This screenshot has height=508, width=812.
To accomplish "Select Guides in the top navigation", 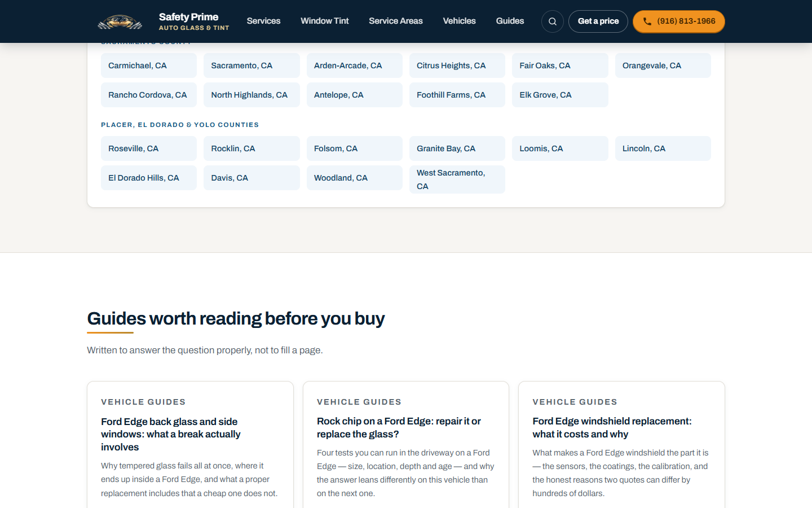I will click(x=510, y=21).
